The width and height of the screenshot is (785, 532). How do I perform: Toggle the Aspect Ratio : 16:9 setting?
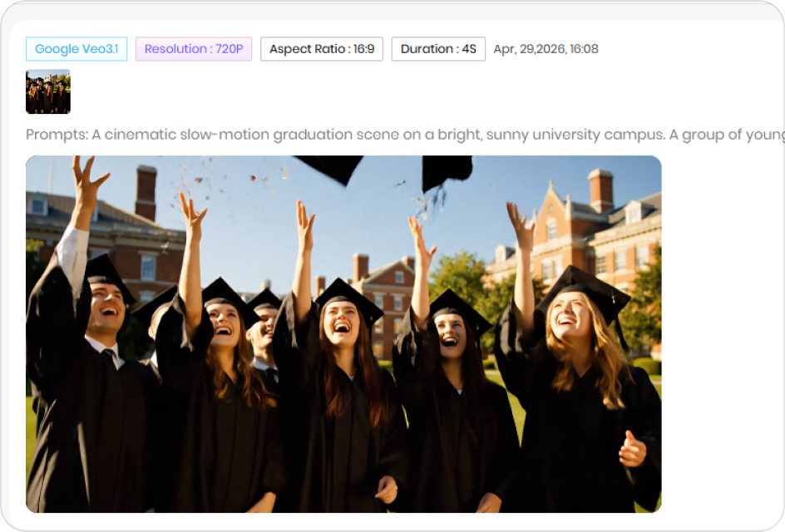322,49
